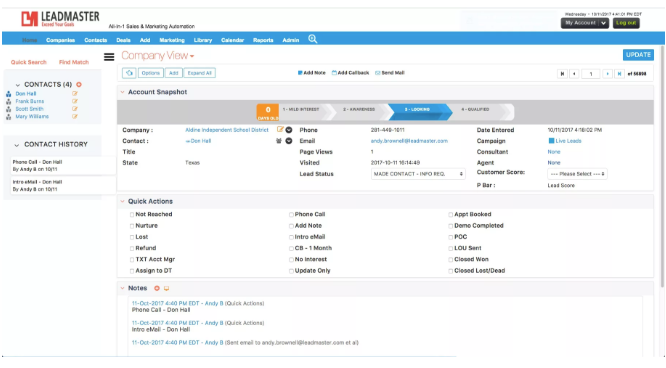This screenshot has width=666, height=368.
Task: Open the Calendar menu
Action: [232, 40]
